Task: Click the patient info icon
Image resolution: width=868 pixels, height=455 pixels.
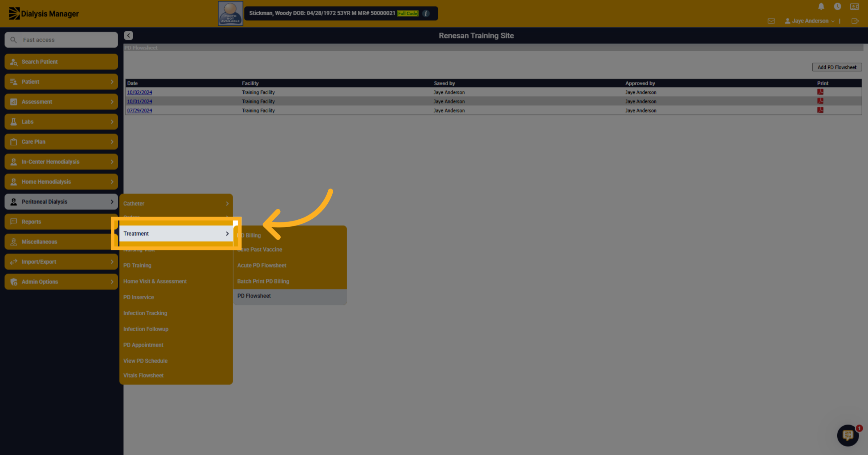Action: [426, 13]
